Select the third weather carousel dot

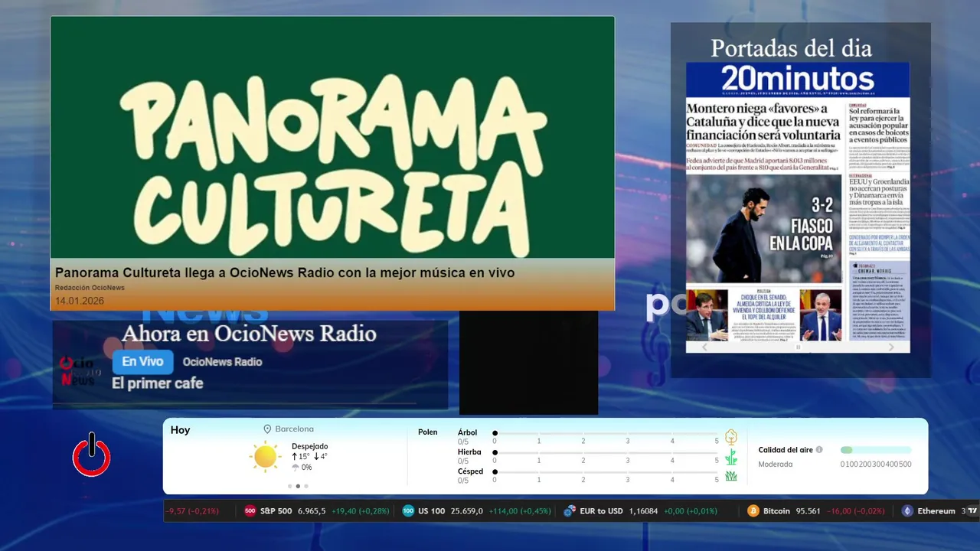306,486
